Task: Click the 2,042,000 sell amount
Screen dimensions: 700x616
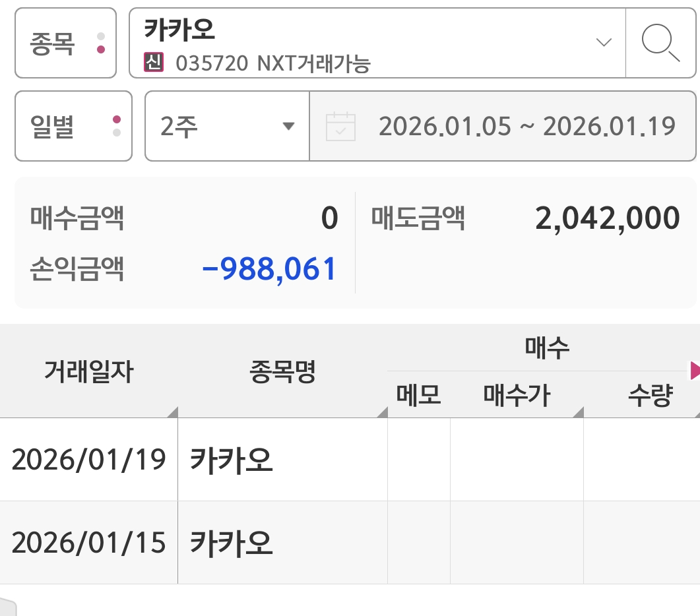Action: point(607,219)
